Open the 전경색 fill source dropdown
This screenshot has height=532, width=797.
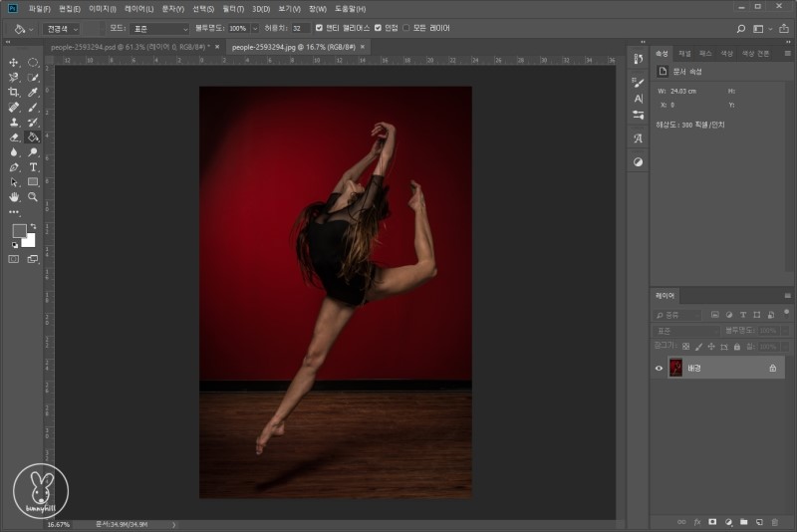coord(61,28)
